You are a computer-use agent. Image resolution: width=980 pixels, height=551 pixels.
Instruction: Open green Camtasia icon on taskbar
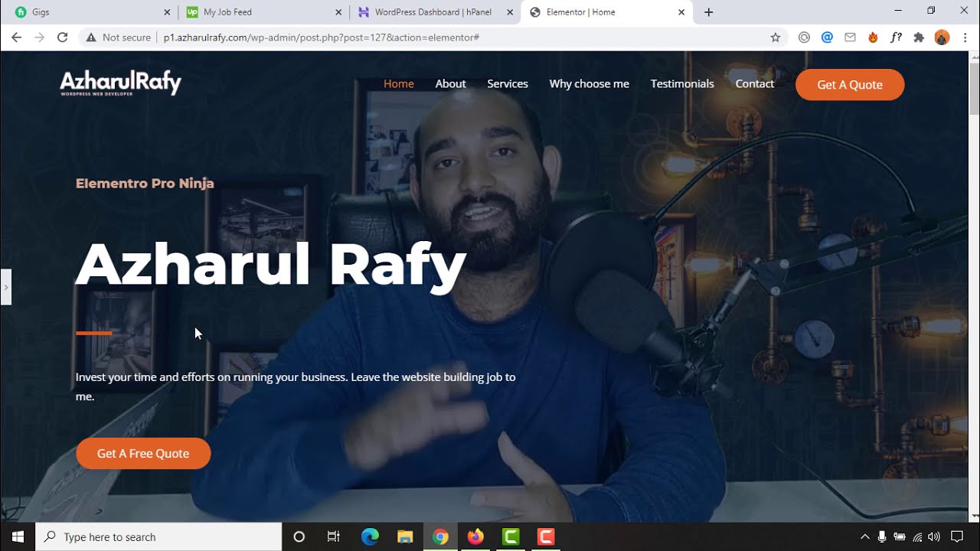pyautogui.click(x=511, y=536)
